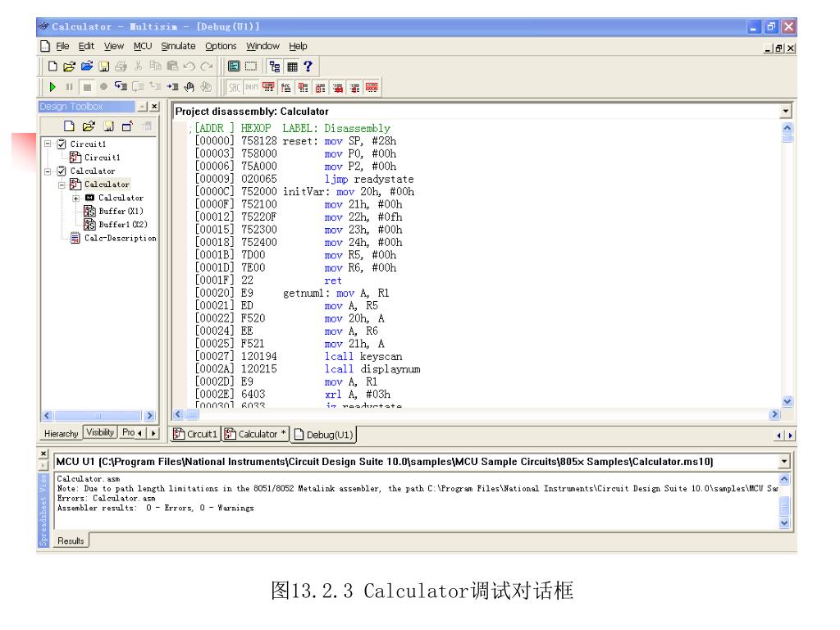Viewport: 840px width, 630px height.
Task: Click the Run to Cursor arrow icon
Action: pyautogui.click(x=172, y=87)
